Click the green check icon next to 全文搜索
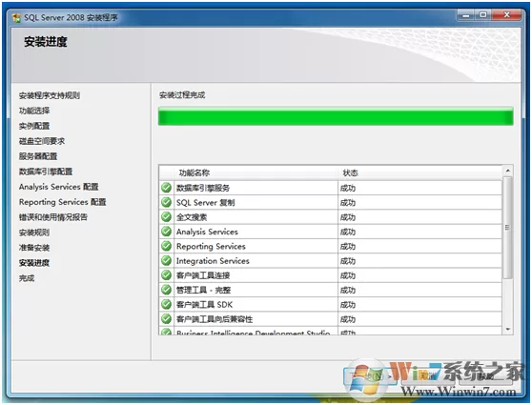The image size is (532, 405). pyautogui.click(x=166, y=216)
